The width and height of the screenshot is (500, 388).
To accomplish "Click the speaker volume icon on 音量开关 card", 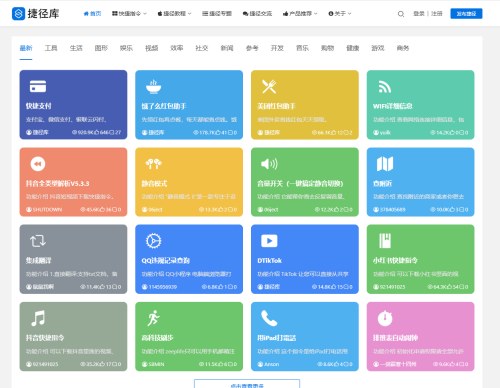I will pos(269,164).
